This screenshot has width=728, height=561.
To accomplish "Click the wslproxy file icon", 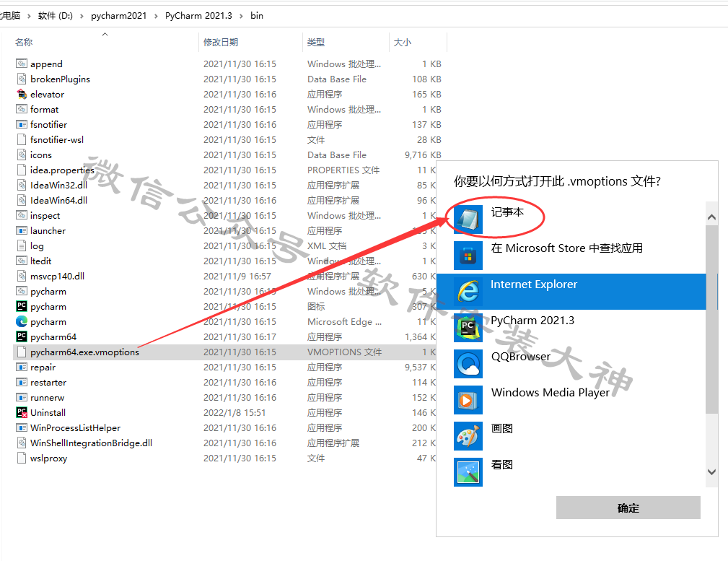I will point(22,458).
